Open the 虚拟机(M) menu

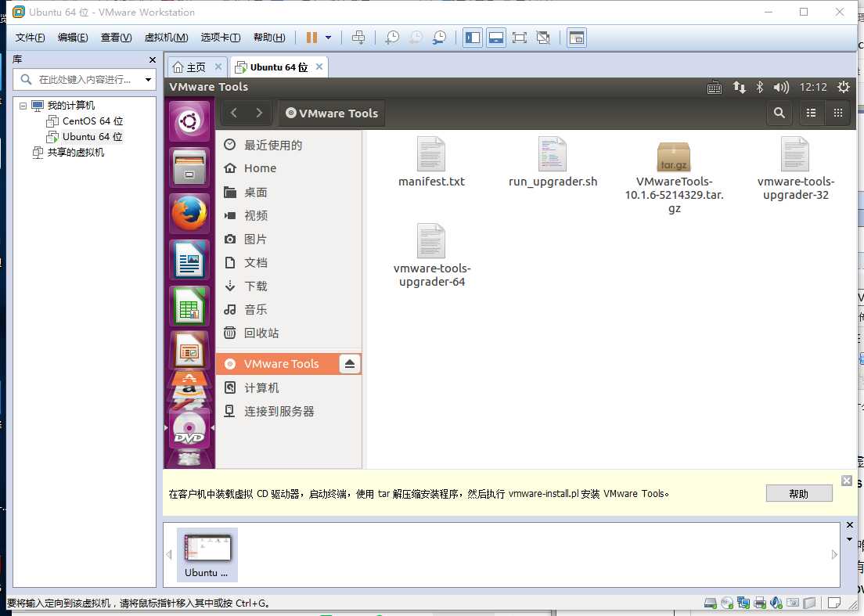click(x=167, y=38)
